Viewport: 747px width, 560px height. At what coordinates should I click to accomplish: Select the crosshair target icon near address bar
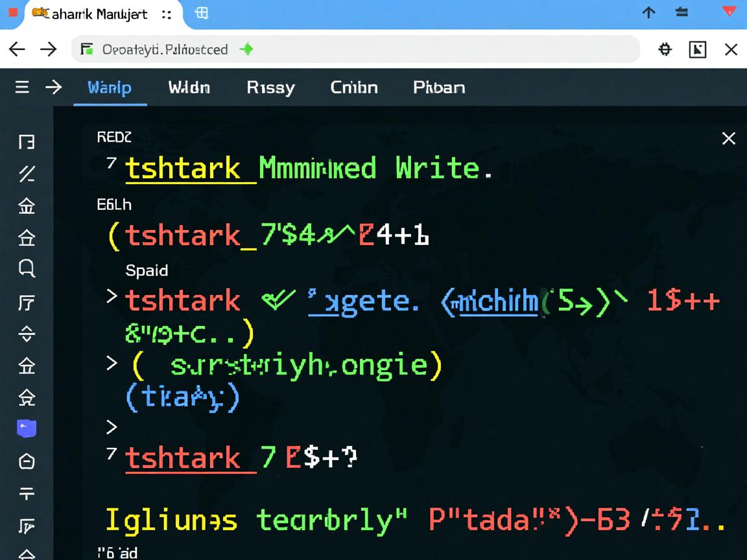click(664, 49)
